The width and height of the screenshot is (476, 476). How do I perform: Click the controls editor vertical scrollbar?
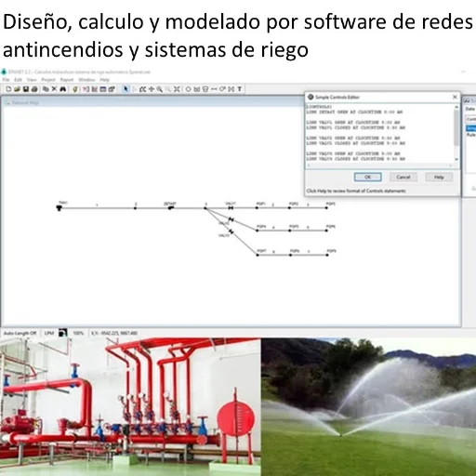pos(456,133)
